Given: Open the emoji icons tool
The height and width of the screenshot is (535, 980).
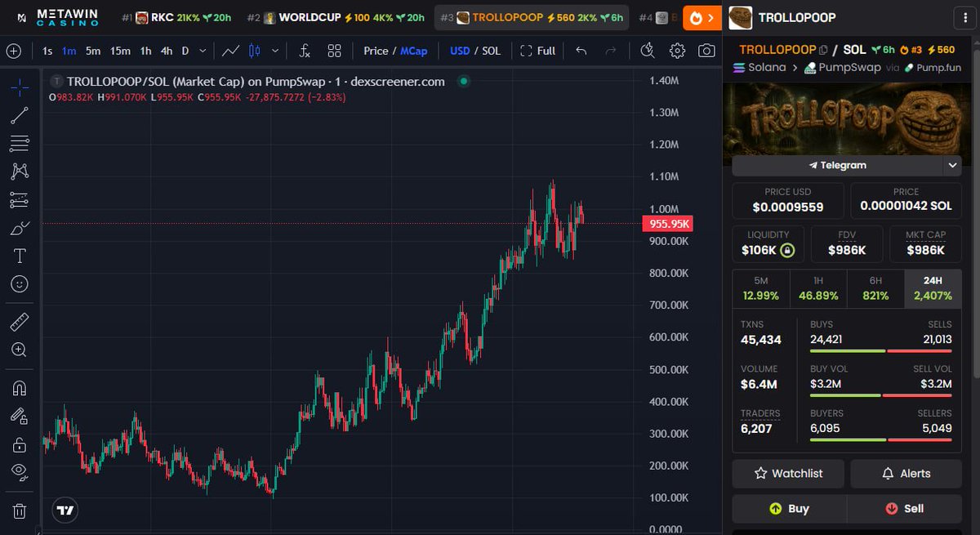Looking at the screenshot, I should 20,284.
